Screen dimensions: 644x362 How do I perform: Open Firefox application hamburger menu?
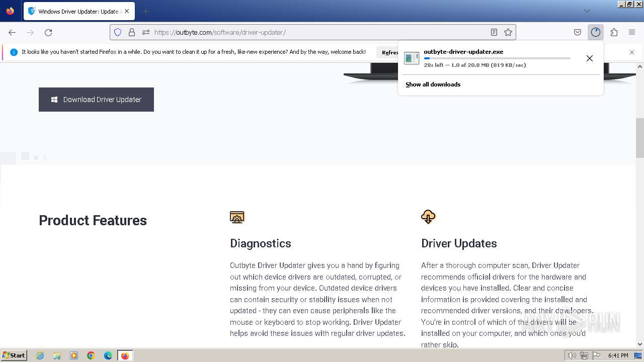(x=632, y=32)
